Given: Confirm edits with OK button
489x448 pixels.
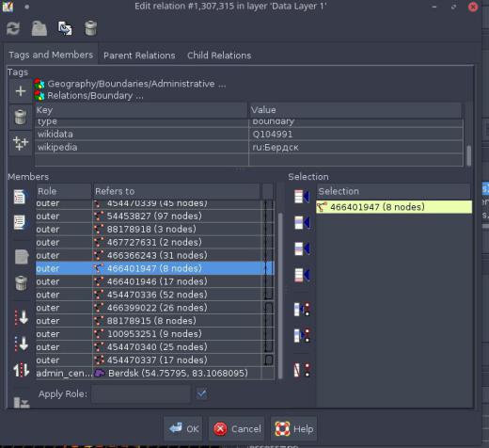Looking at the screenshot, I should tap(183, 429).
